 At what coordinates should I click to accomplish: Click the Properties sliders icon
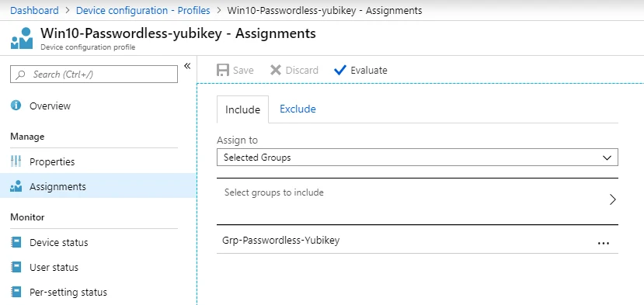pyautogui.click(x=16, y=161)
